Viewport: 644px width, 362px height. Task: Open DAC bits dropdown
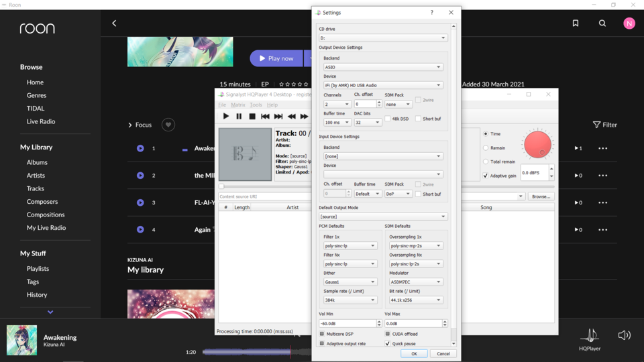click(368, 122)
